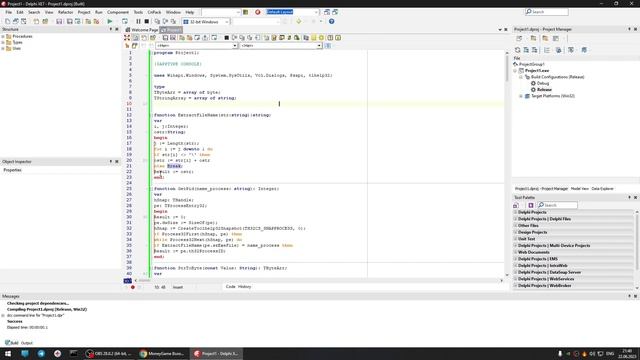Expand the Uses node in Structure panel
The image size is (640, 360).
click(3, 48)
